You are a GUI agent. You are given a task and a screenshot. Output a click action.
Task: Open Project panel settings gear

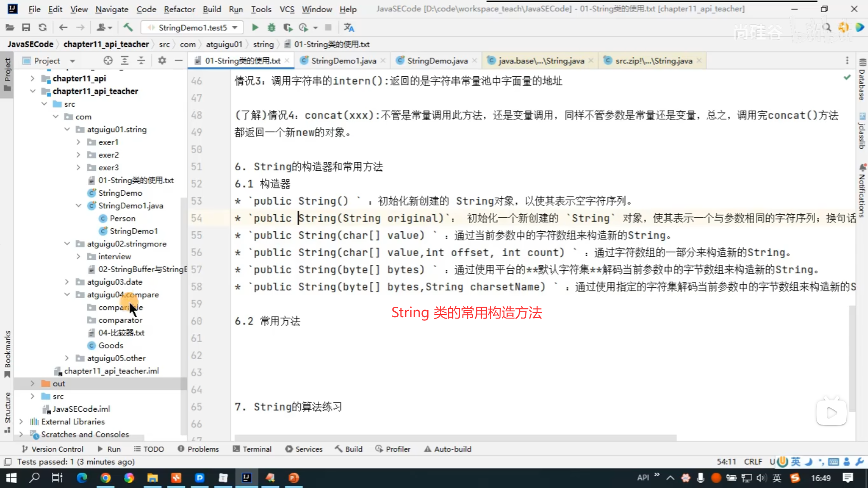pyautogui.click(x=162, y=61)
